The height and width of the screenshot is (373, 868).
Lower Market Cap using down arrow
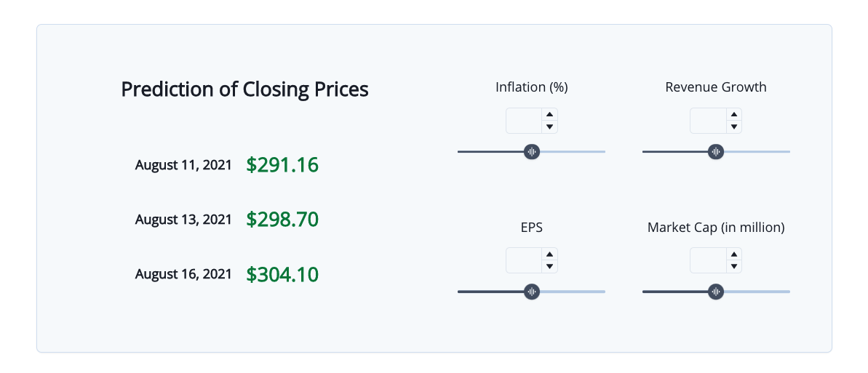734,267
